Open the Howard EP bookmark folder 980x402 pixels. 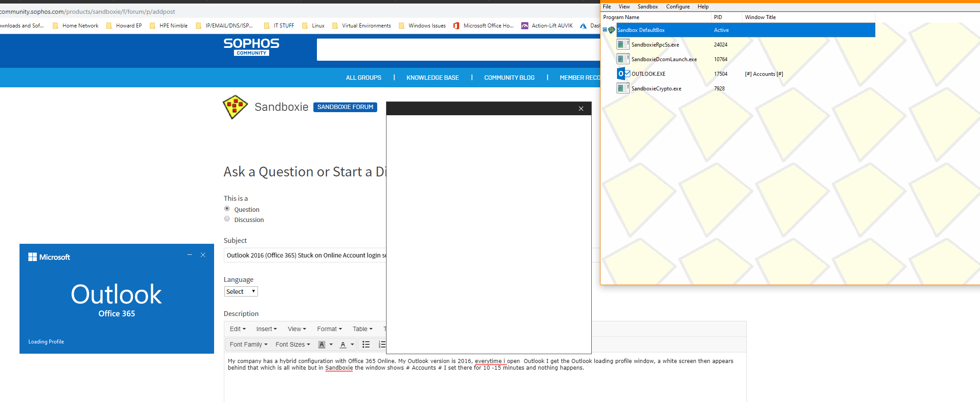pyautogui.click(x=124, y=26)
